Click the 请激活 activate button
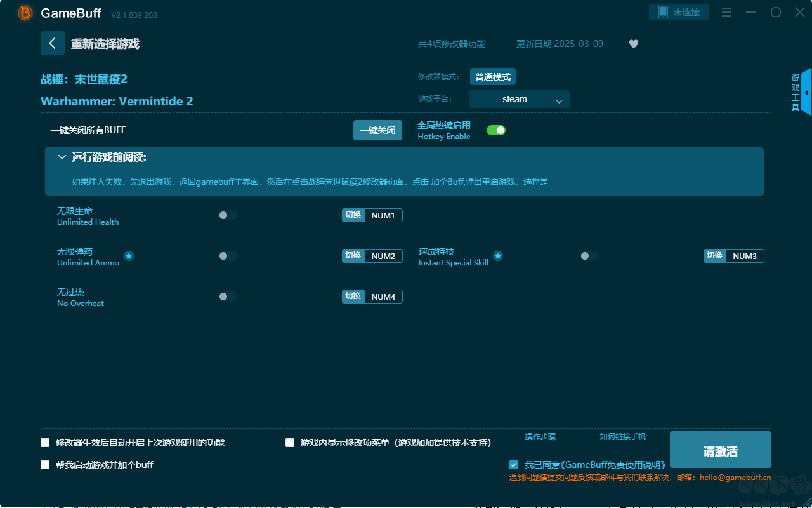The height and width of the screenshot is (508, 812). pos(721,450)
